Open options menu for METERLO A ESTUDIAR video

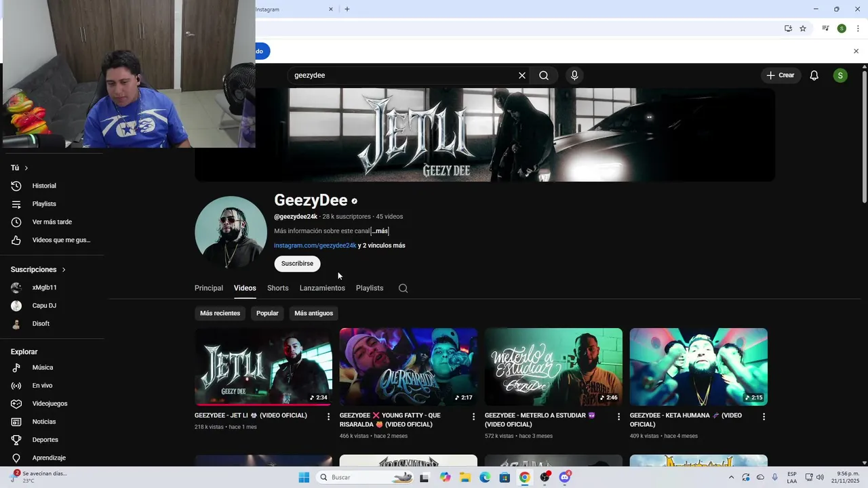point(618,416)
